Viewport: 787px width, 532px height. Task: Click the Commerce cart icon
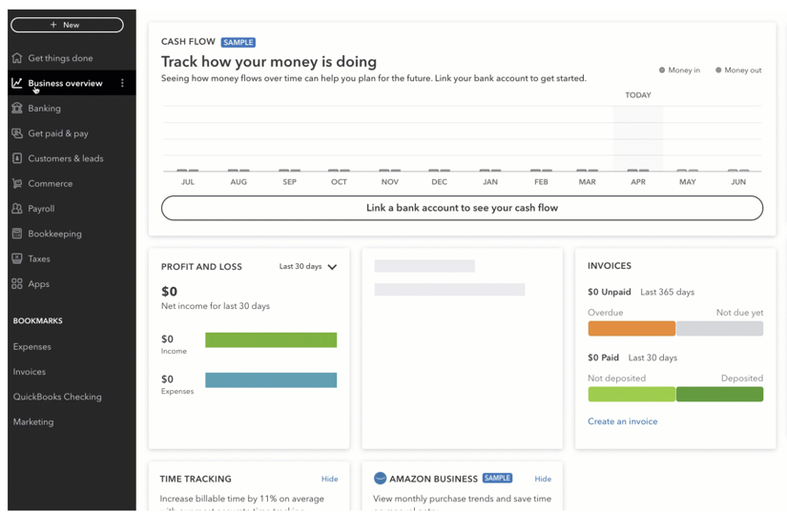point(17,184)
